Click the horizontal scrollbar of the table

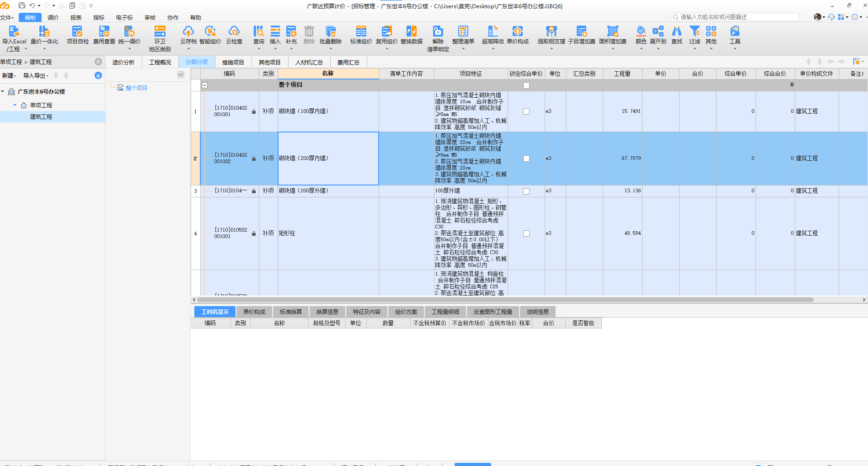505,300
